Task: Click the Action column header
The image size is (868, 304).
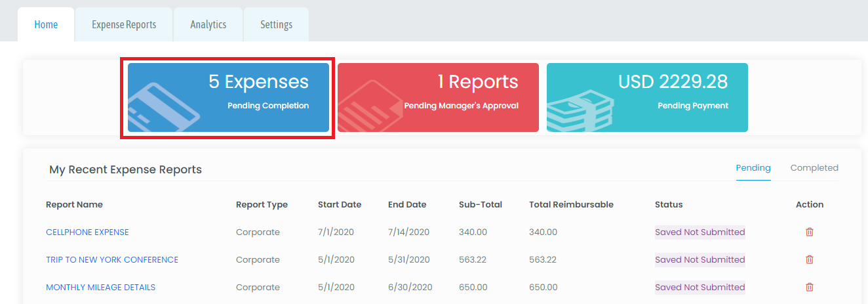Action: [810, 204]
